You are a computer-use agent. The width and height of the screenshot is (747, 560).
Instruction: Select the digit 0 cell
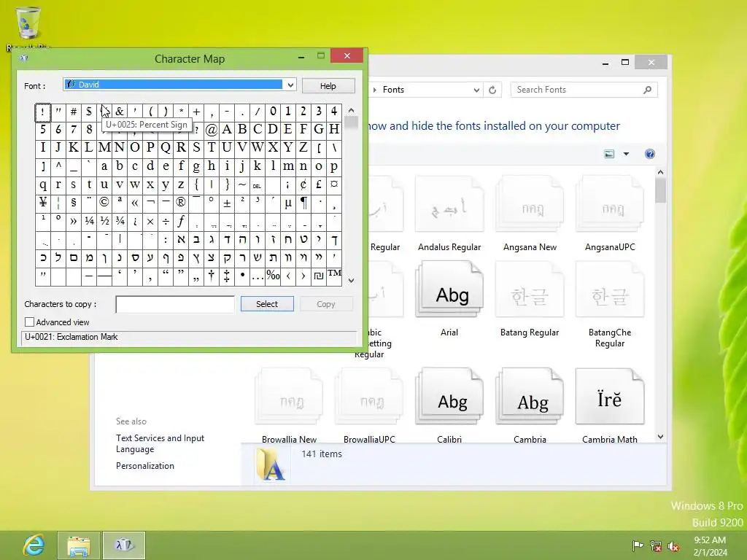point(273,112)
